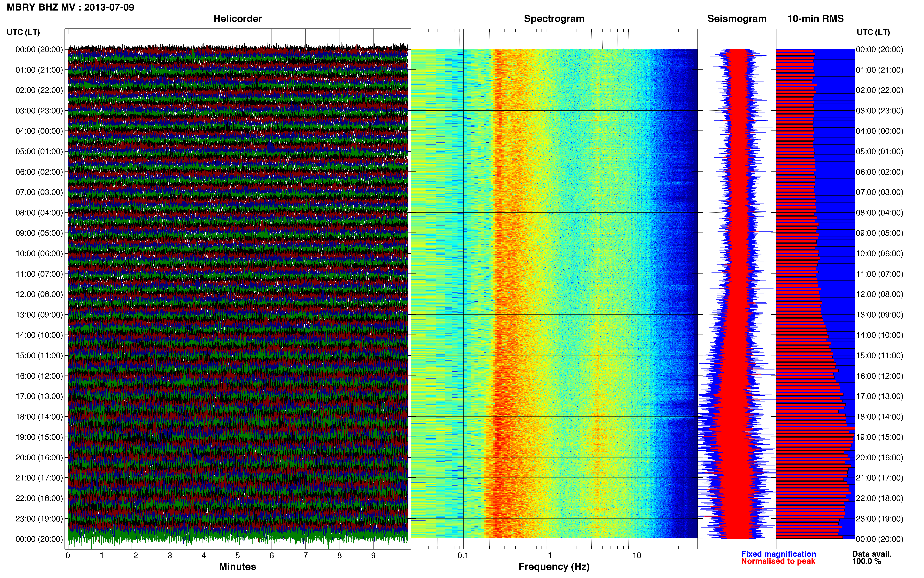The height and width of the screenshot is (578, 924).
Task: Click the '5' tick on the Minutes axis
Action: (238, 556)
